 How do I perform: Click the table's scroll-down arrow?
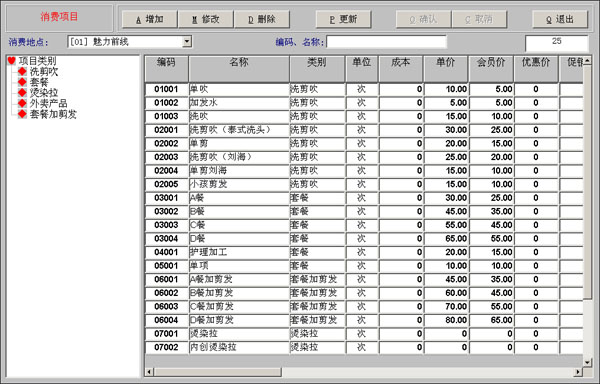point(587,362)
